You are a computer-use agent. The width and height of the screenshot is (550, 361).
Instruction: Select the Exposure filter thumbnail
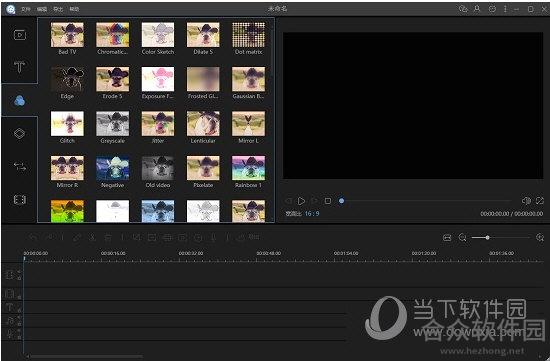(158, 79)
